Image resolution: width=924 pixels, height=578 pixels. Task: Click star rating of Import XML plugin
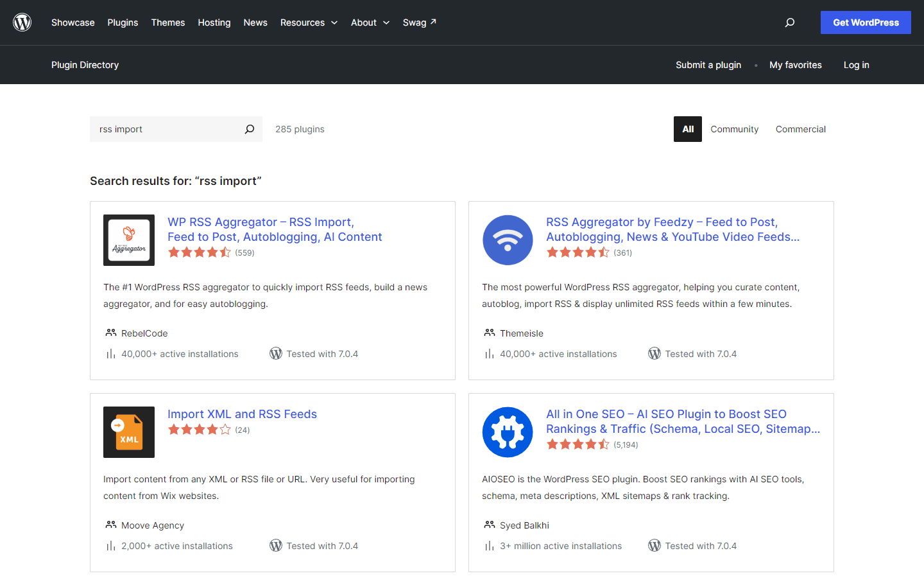click(200, 430)
